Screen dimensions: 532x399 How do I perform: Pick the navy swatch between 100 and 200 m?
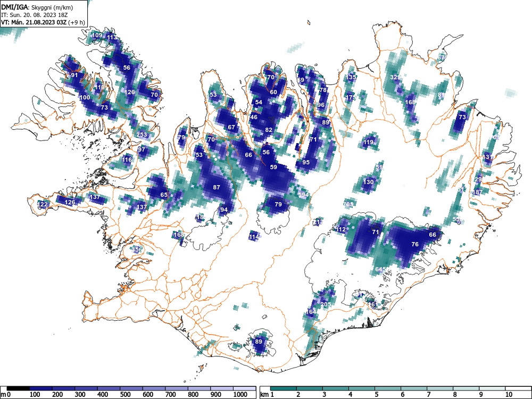tap(41, 388)
